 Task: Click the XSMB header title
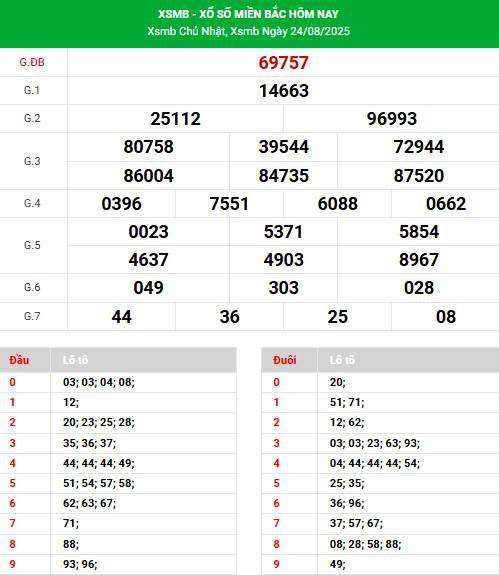[248, 14]
